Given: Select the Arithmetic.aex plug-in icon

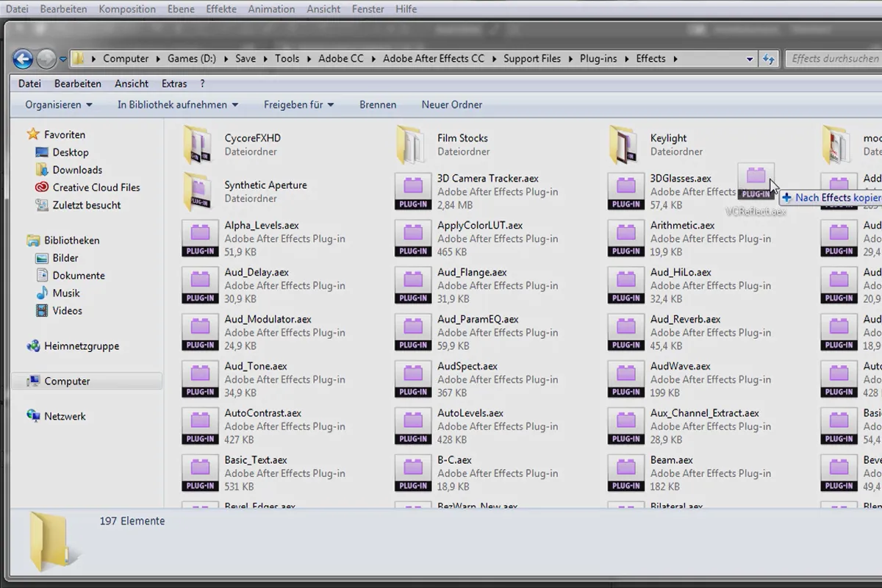Looking at the screenshot, I should click(626, 239).
